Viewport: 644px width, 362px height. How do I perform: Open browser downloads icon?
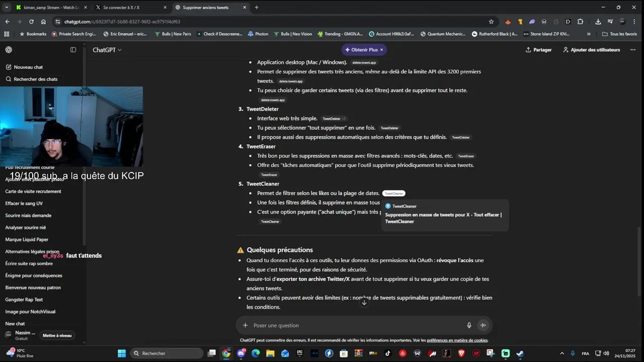point(598,22)
